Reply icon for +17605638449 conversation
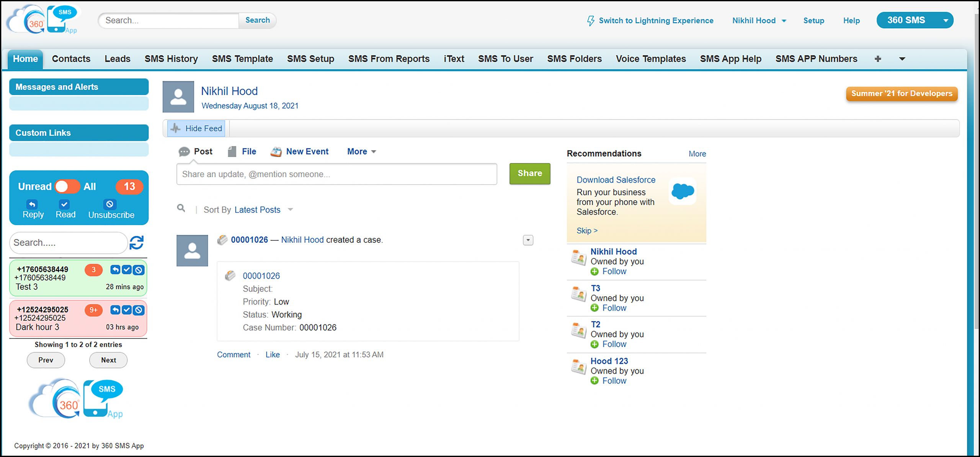This screenshot has height=457, width=980. coord(115,269)
